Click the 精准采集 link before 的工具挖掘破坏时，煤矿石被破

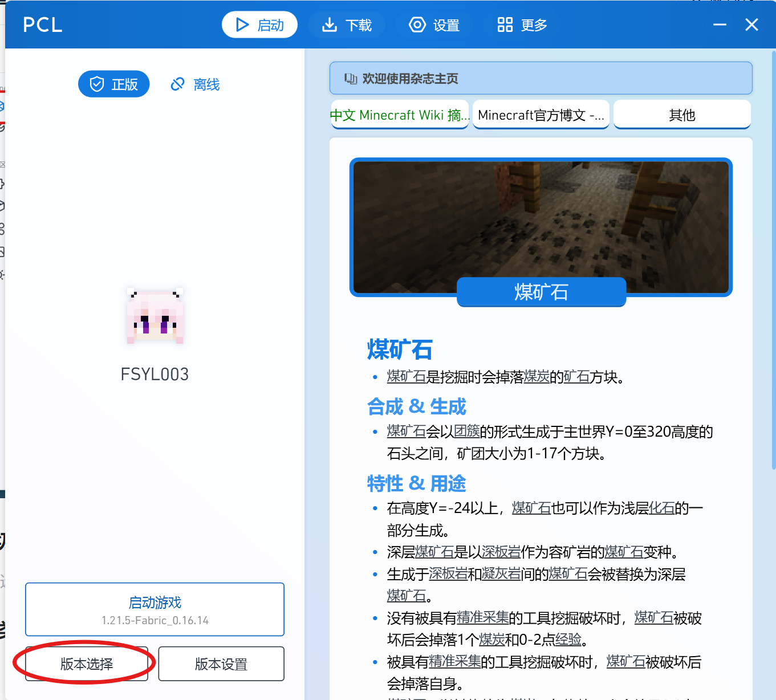pyautogui.click(x=483, y=618)
